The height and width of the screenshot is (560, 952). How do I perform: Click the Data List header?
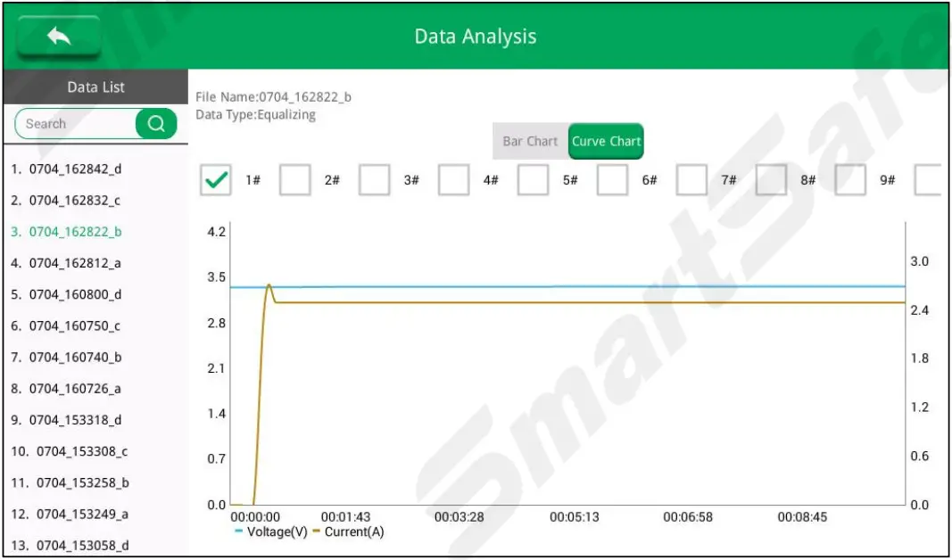coord(95,86)
